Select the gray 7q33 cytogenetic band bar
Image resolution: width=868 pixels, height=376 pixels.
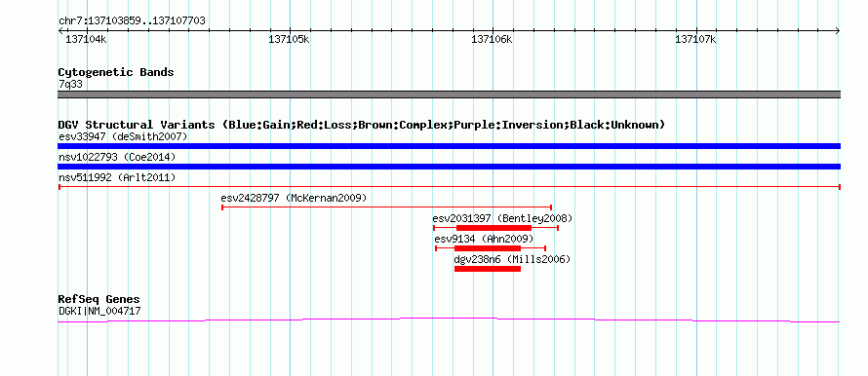(x=449, y=94)
